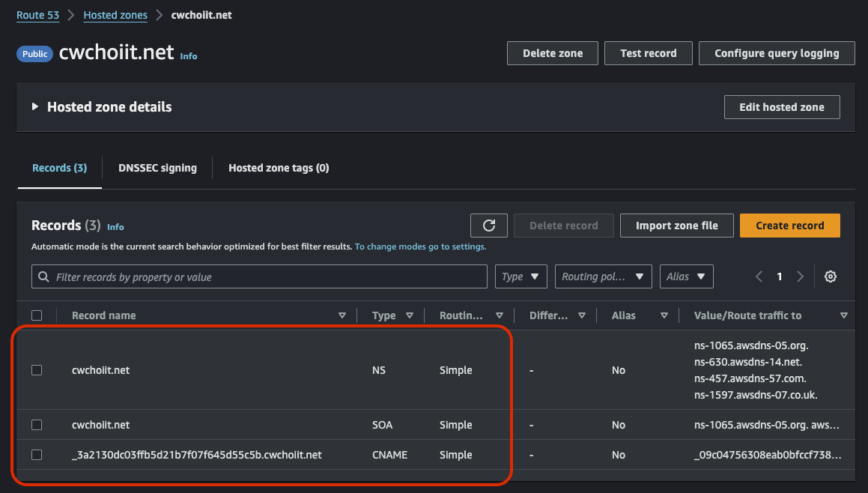Open Info link beside cwchoiit.net title
The image size is (868, 493).
189,56
